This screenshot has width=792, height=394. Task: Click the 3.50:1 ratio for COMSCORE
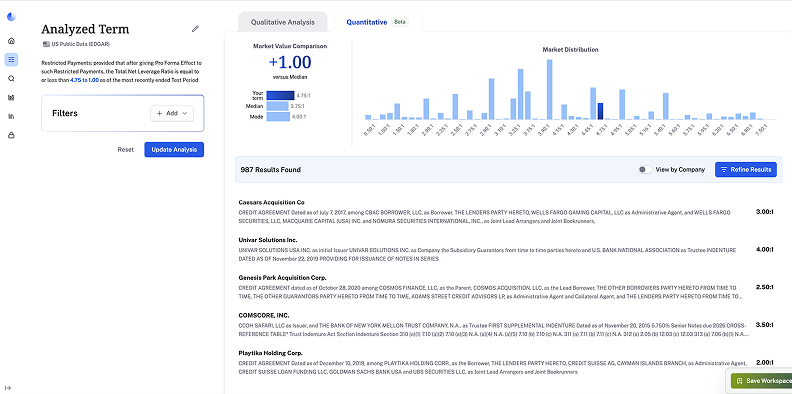tap(764, 325)
